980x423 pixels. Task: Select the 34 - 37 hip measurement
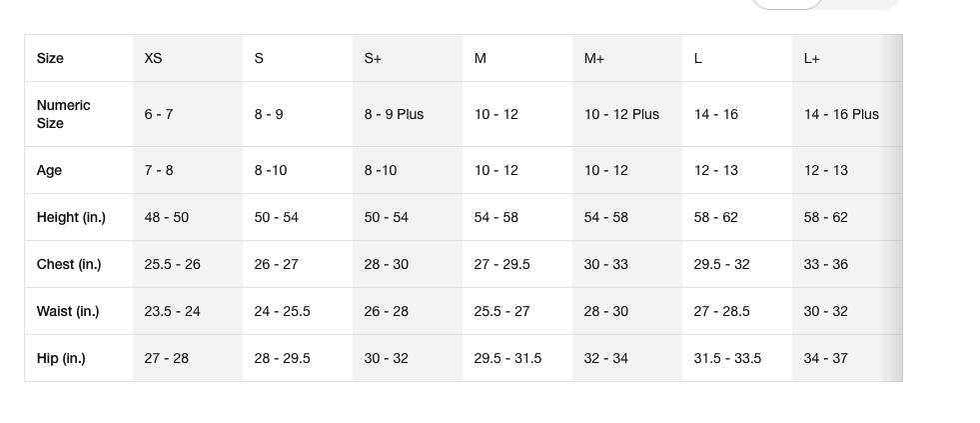(x=826, y=358)
